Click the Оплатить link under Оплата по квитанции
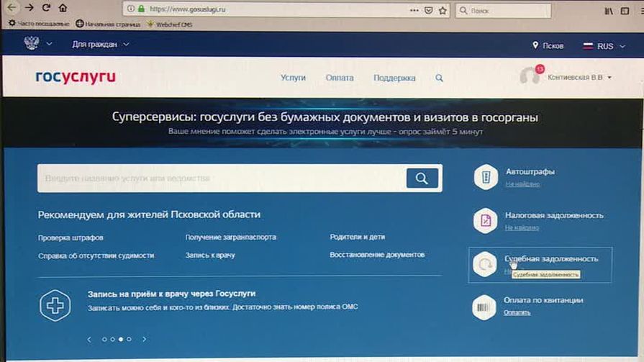 [517, 312]
